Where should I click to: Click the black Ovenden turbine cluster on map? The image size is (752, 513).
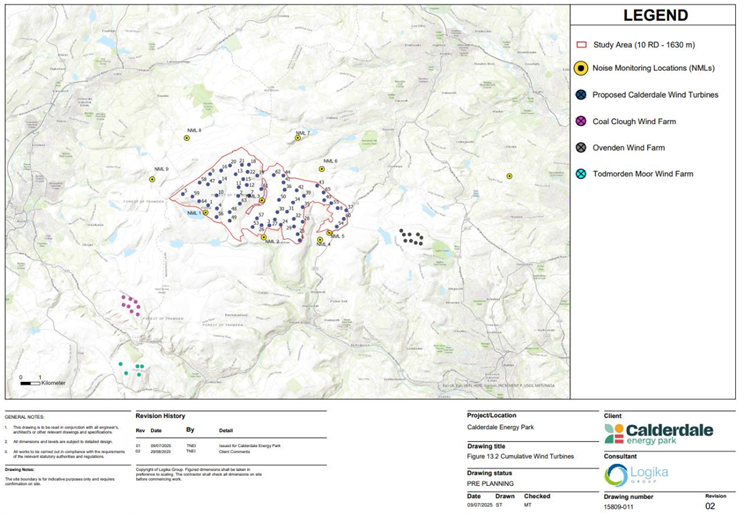(410, 237)
